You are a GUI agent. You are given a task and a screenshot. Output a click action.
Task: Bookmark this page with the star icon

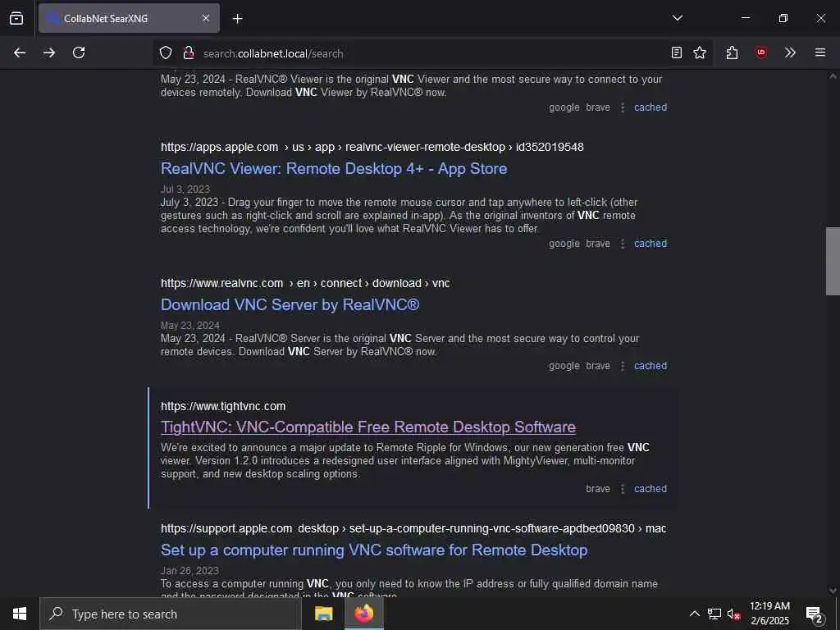700,52
